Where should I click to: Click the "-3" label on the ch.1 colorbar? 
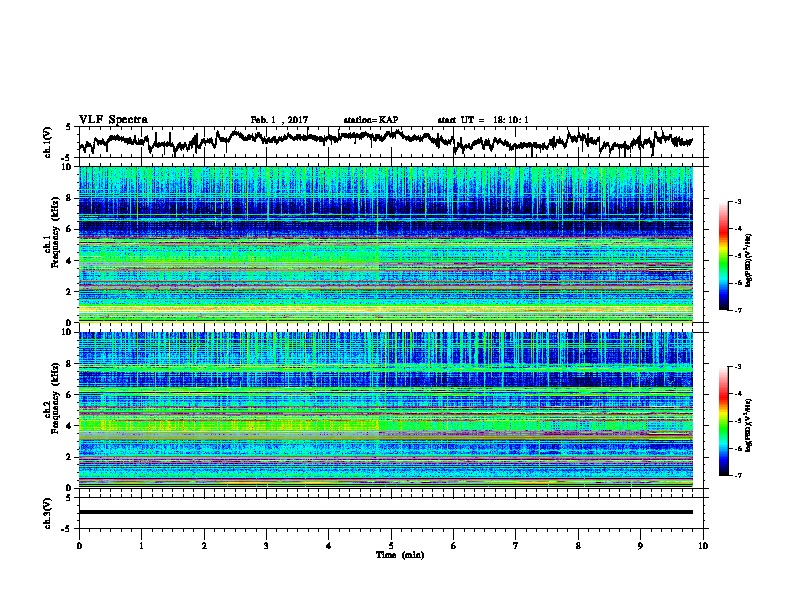pos(737,201)
